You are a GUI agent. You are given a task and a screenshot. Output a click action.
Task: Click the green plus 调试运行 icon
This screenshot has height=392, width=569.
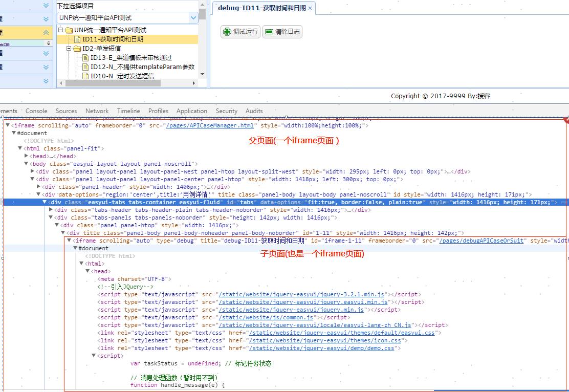(227, 32)
